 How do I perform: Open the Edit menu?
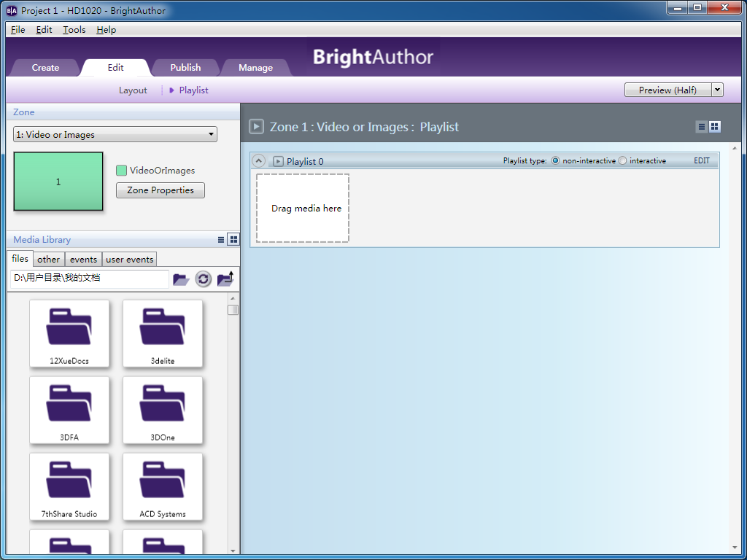44,29
